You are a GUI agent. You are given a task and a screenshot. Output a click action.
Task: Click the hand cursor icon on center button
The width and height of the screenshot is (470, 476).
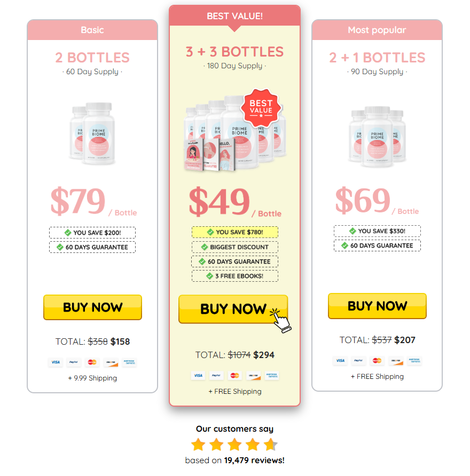pyautogui.click(x=280, y=321)
